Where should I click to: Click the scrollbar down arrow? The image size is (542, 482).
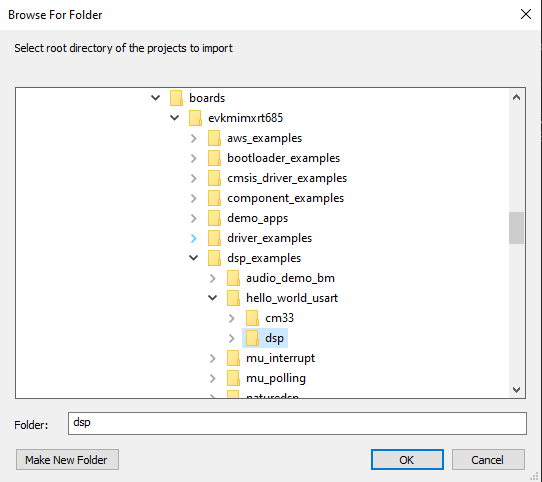[516, 390]
